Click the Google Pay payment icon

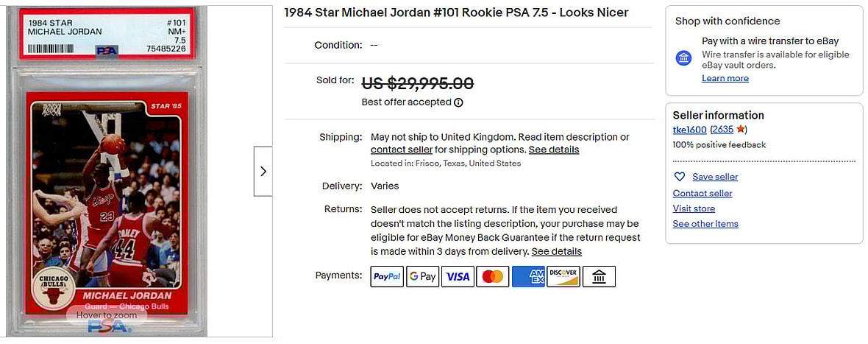422,276
